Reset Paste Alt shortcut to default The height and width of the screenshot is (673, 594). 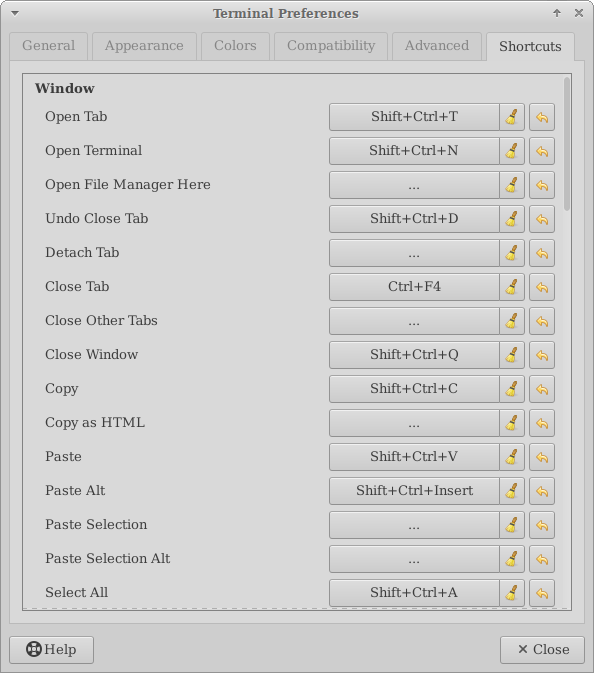542,491
